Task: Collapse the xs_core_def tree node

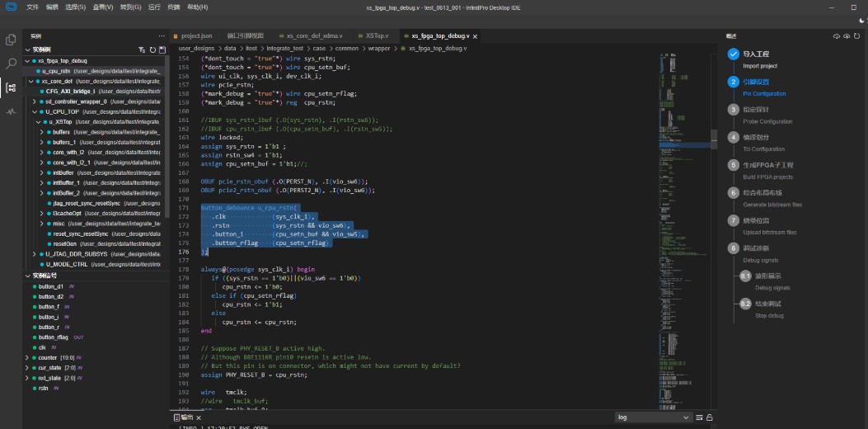Action: click(x=30, y=82)
